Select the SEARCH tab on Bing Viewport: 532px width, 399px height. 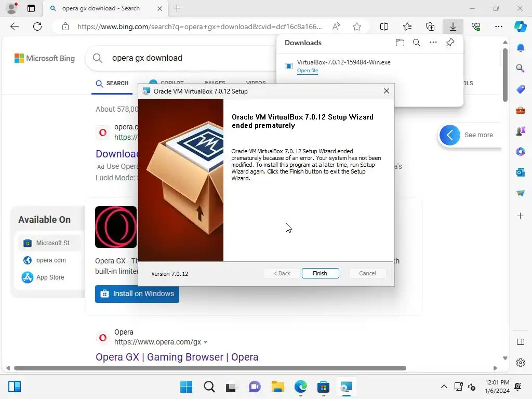click(x=112, y=84)
